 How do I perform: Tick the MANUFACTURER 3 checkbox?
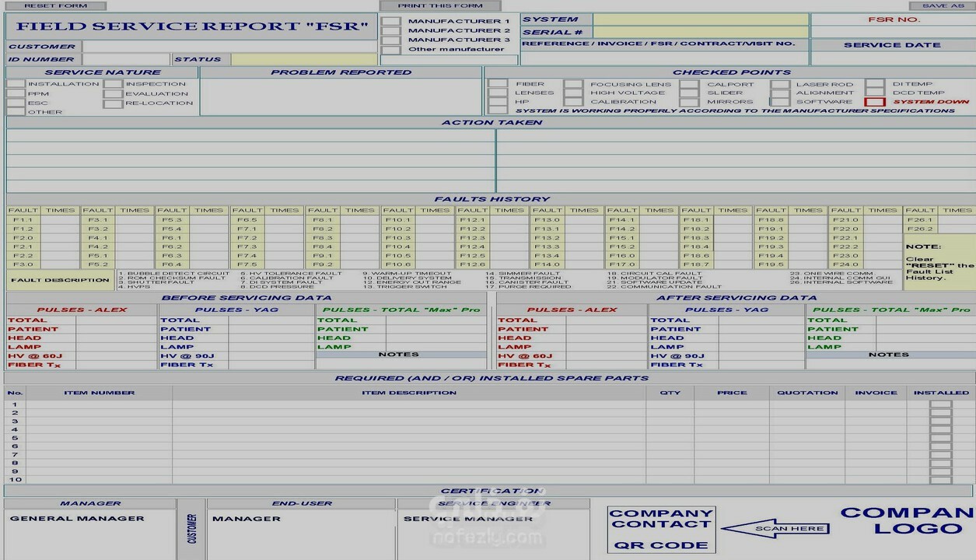pos(391,40)
